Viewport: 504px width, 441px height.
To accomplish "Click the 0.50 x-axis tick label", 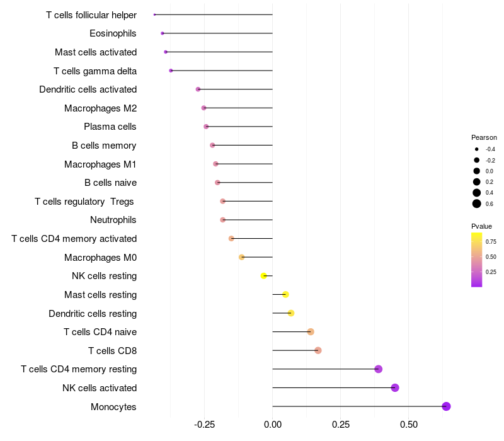I will pyautogui.click(x=408, y=425).
